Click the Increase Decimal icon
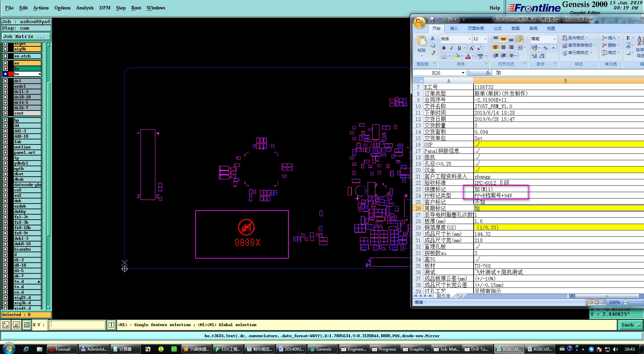 click(x=534, y=56)
